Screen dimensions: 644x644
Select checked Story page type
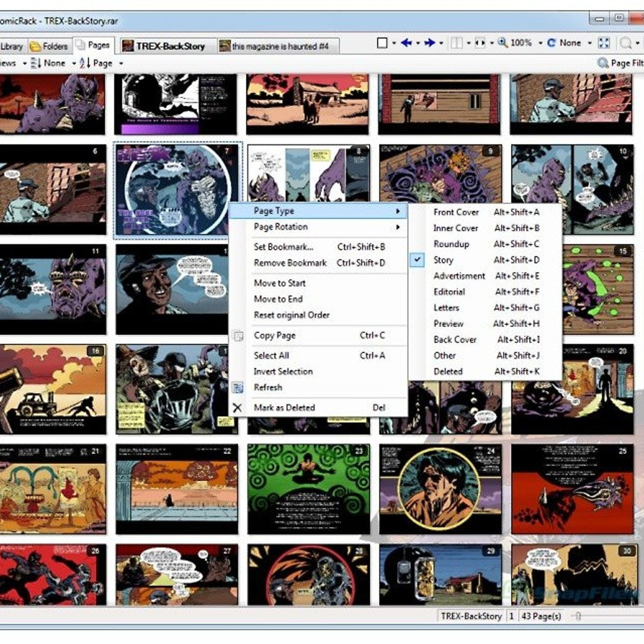coord(485,260)
